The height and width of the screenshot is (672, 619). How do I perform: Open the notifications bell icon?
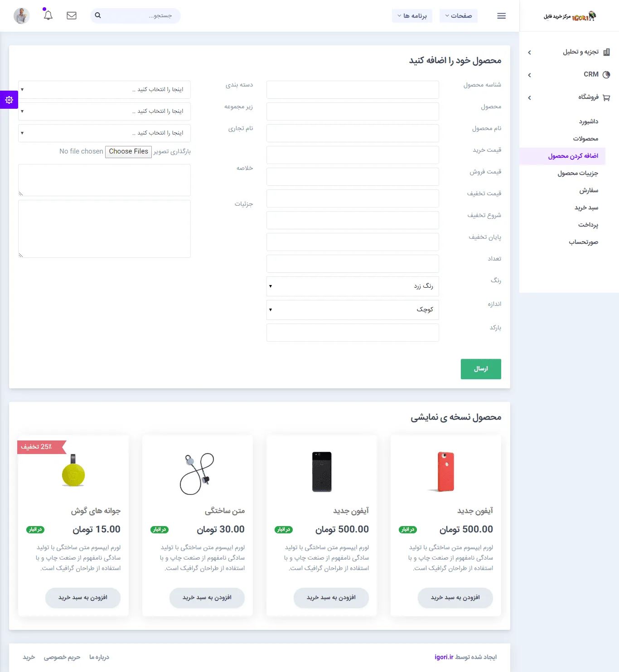48,15
